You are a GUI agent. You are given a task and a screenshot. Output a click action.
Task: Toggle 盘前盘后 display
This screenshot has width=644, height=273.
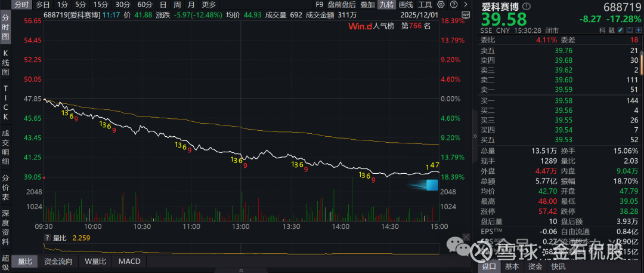tap(342, 5)
